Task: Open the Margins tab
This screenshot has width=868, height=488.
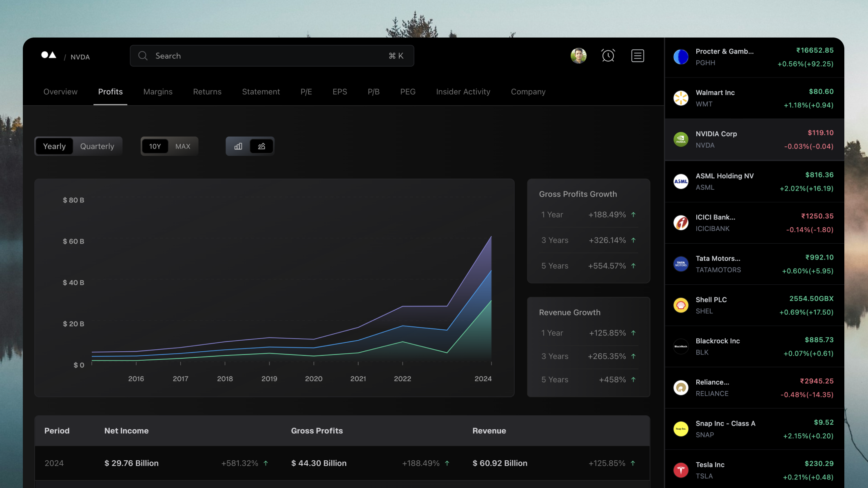Action: (x=158, y=92)
